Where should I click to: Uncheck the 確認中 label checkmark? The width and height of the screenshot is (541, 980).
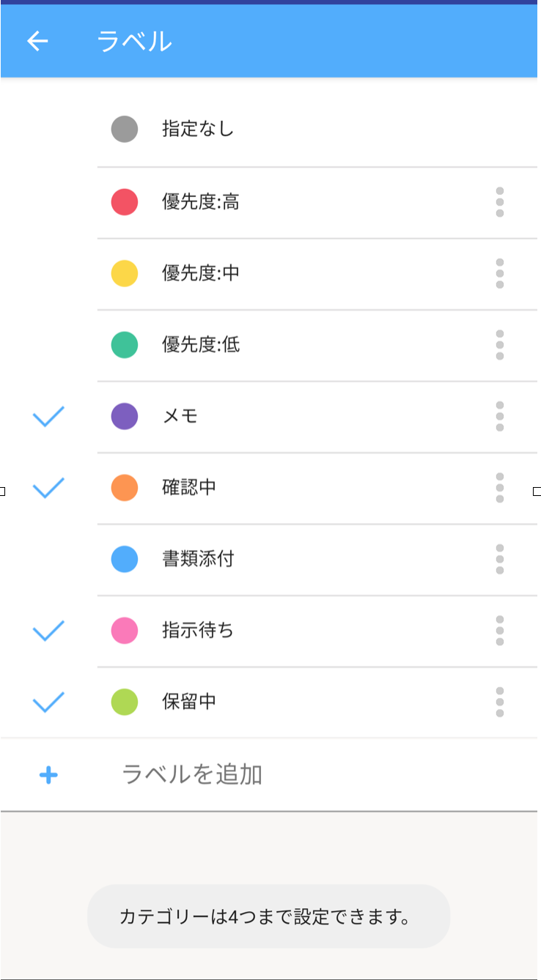click(48, 488)
